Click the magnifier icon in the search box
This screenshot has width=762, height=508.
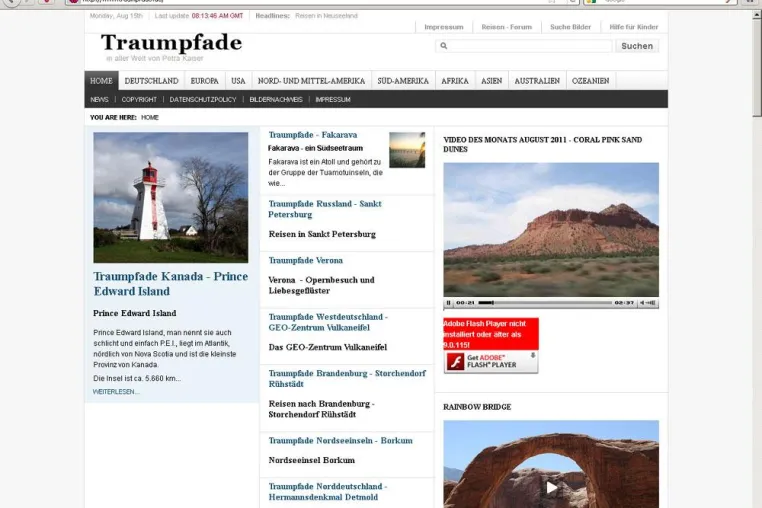click(444, 46)
